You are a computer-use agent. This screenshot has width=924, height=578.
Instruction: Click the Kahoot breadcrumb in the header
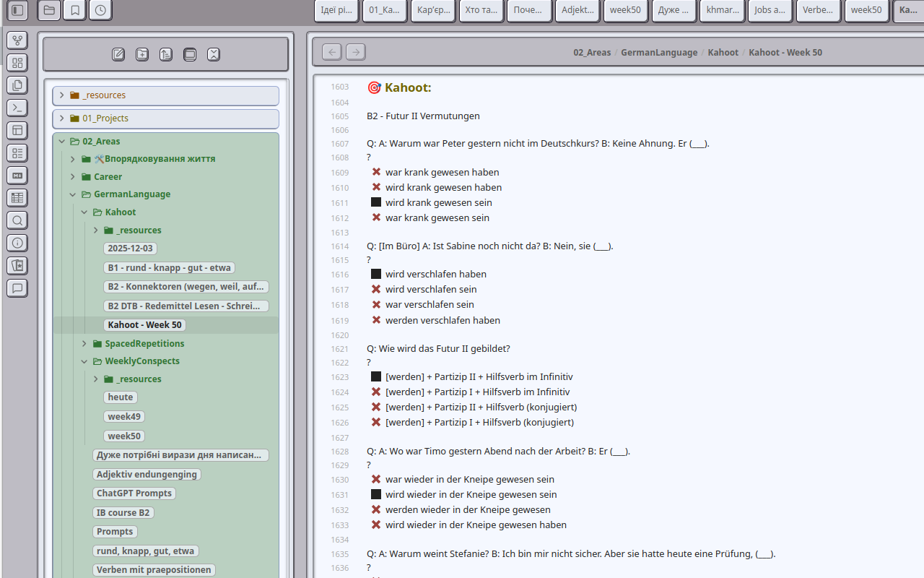point(723,53)
